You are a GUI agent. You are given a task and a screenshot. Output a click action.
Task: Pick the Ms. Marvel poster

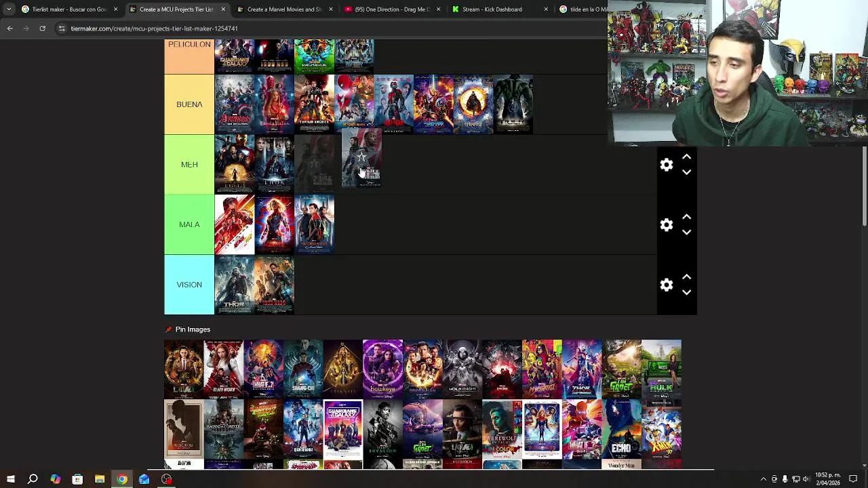click(542, 369)
